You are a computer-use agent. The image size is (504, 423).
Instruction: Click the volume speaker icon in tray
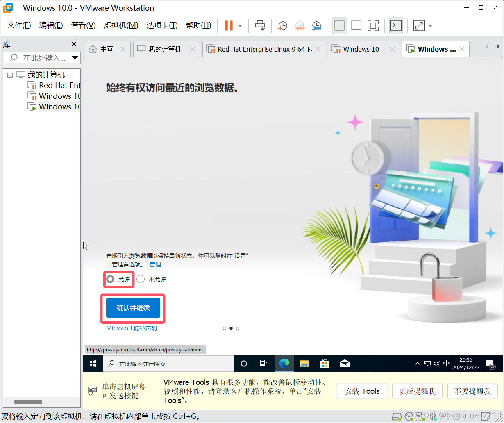437,364
